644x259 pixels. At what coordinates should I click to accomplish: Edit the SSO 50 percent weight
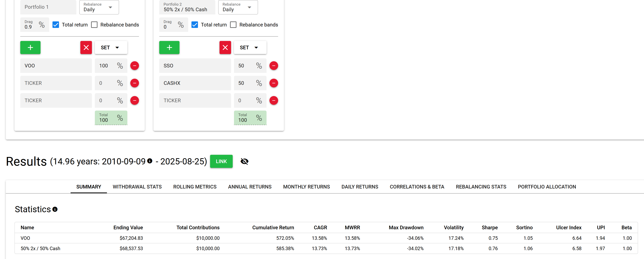click(250, 66)
